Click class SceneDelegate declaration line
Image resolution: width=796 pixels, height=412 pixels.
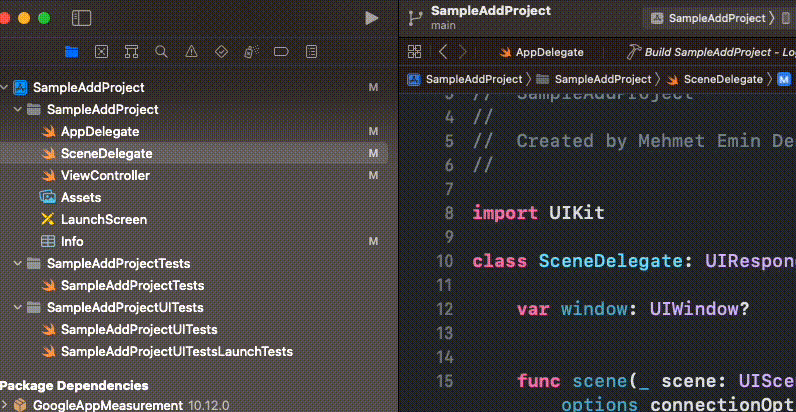(634, 261)
